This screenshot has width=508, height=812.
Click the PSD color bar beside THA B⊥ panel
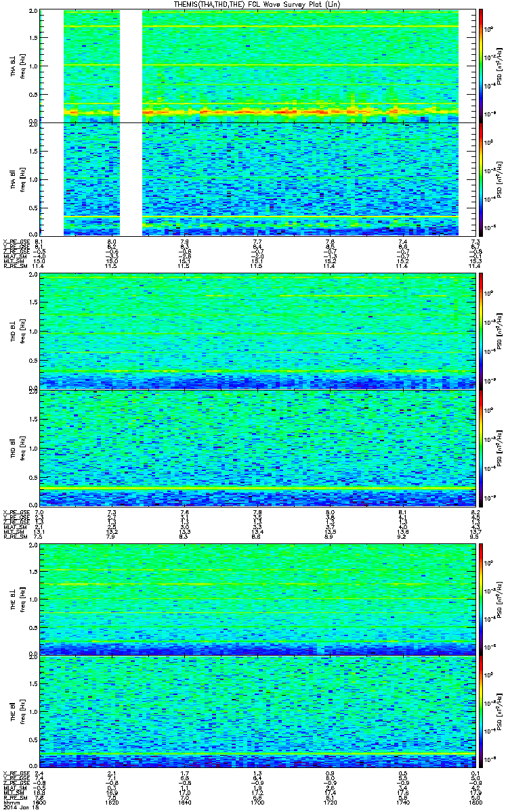click(x=482, y=65)
